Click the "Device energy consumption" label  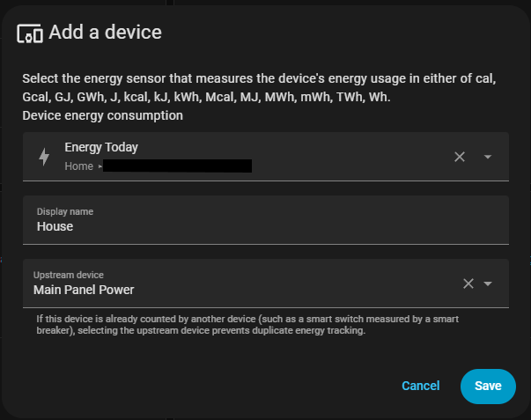tap(102, 115)
